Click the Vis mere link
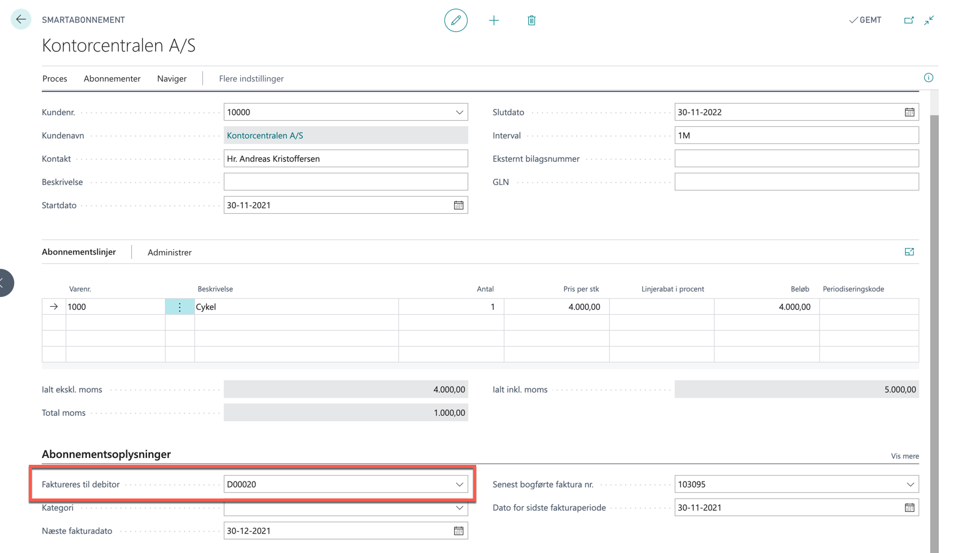This screenshot has width=980, height=553. tap(905, 456)
